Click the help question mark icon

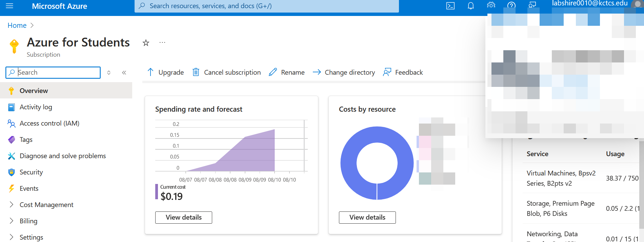point(511,5)
